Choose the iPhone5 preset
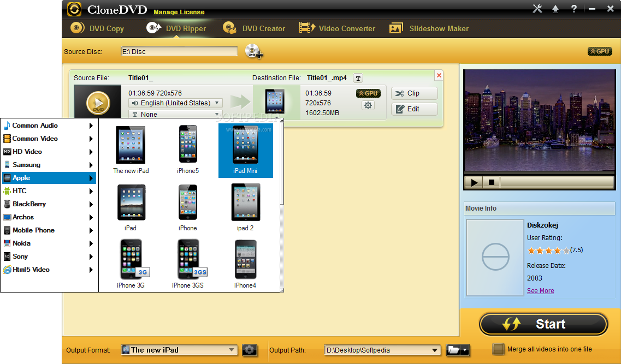 tap(188, 150)
